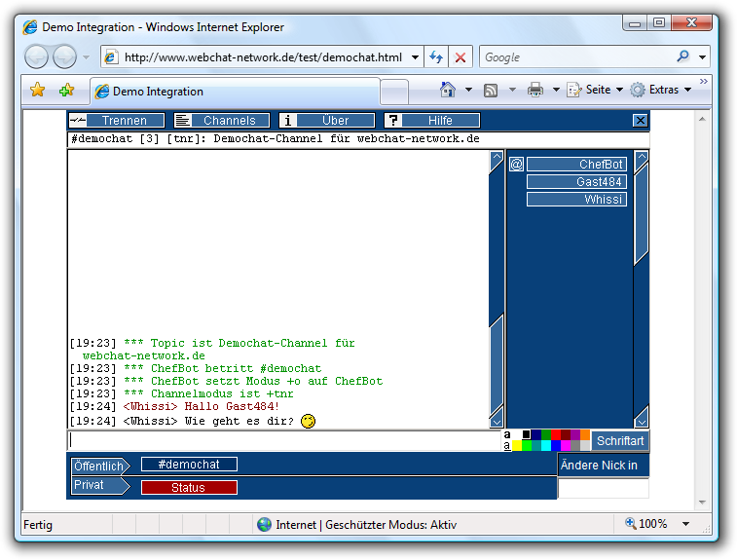This screenshot has height=560, width=737.
Task: Open the Seite page menu
Action: click(595, 90)
